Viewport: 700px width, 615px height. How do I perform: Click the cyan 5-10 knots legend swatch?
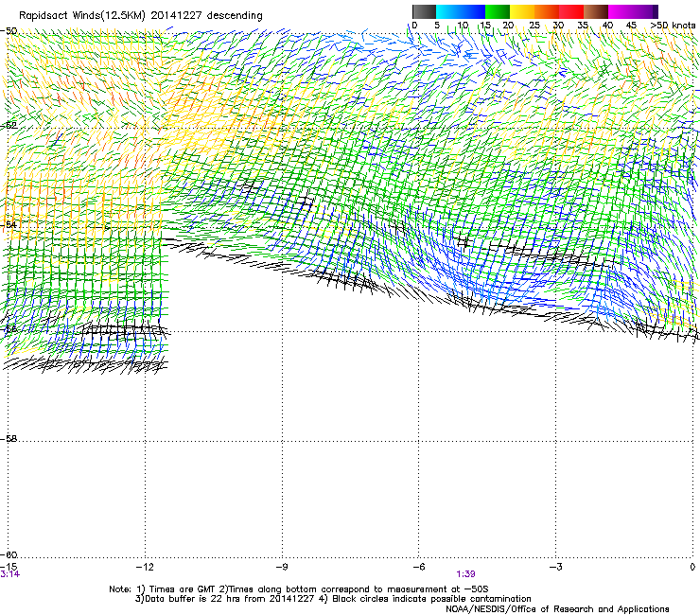click(x=448, y=11)
